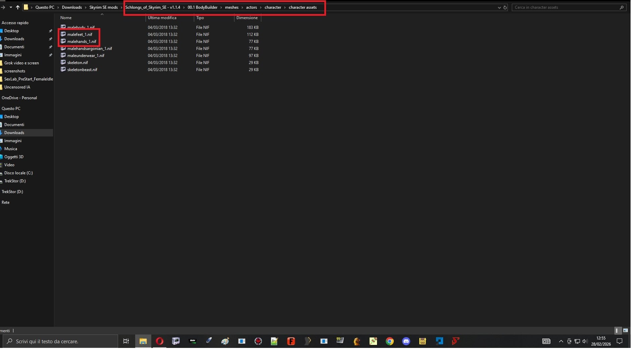Open Discord from the taskbar
Screen dimensions: 644x362
pos(406,341)
